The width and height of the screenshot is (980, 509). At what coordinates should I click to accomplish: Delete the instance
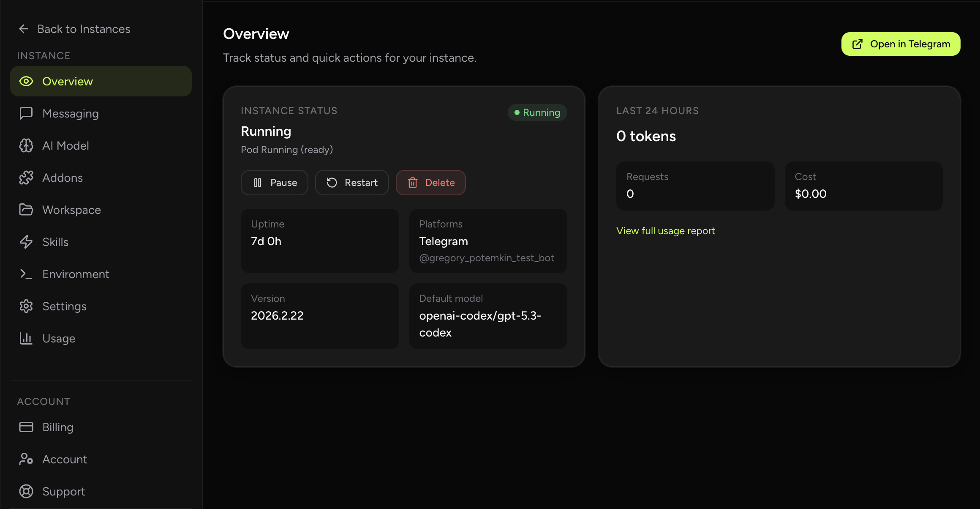(430, 182)
